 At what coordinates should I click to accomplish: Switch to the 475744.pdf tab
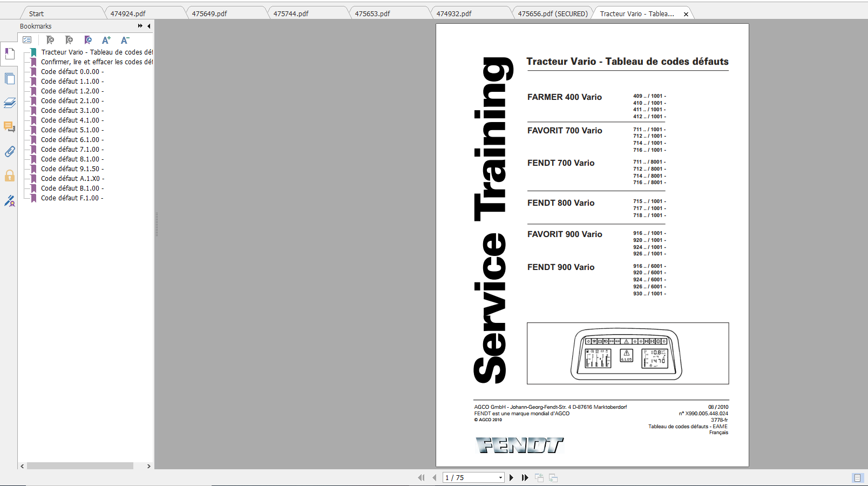click(291, 13)
